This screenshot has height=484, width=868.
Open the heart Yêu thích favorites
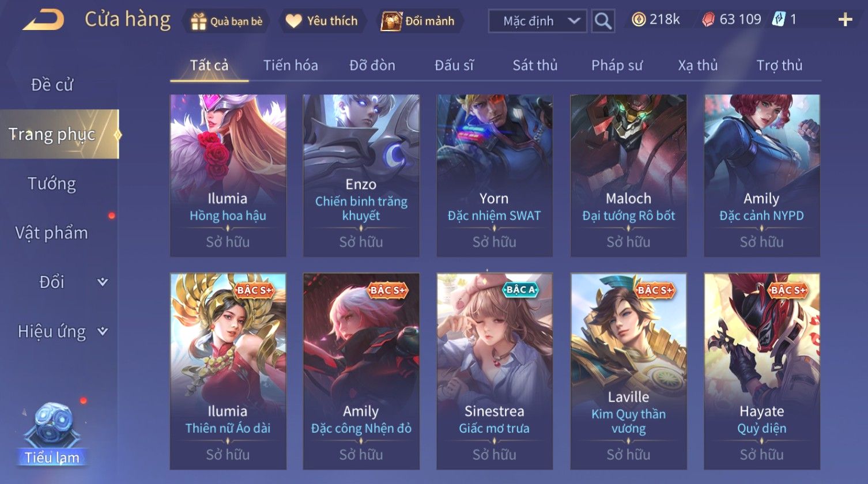293,21
